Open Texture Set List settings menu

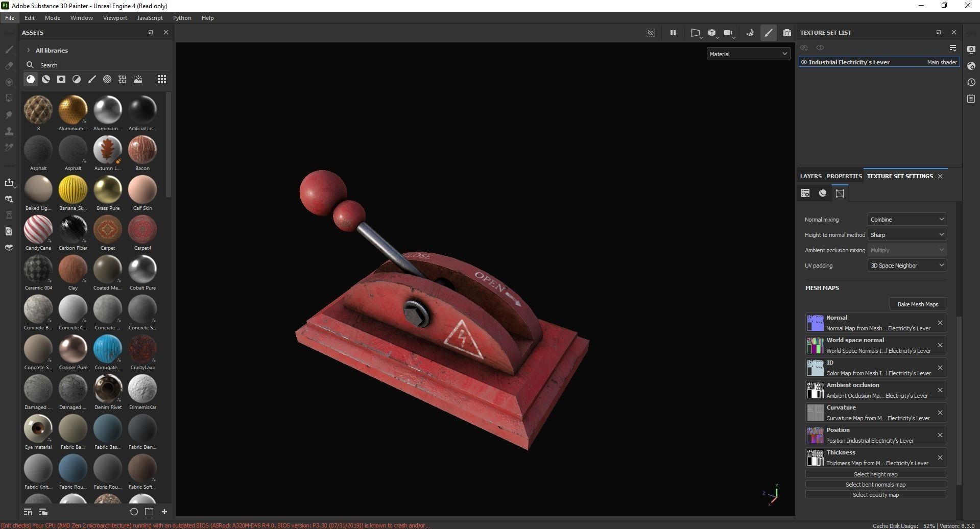click(953, 47)
